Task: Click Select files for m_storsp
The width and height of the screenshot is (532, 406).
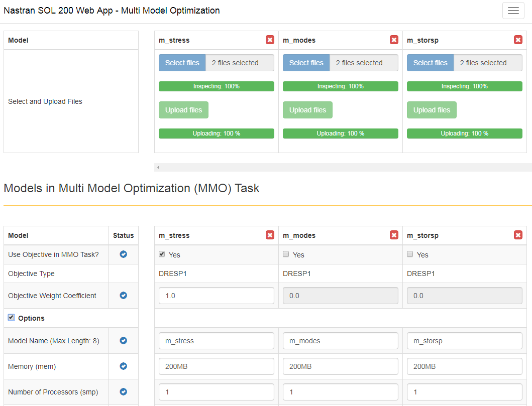Action: [x=430, y=63]
